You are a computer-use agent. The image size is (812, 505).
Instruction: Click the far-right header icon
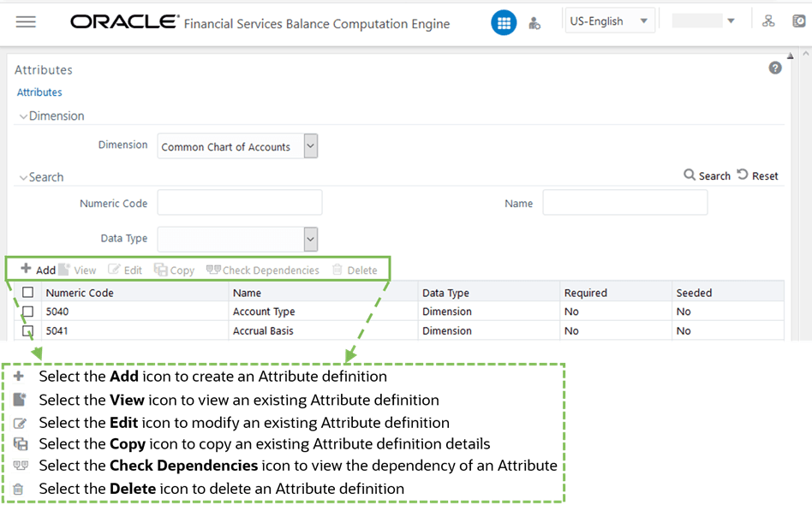coord(799,21)
